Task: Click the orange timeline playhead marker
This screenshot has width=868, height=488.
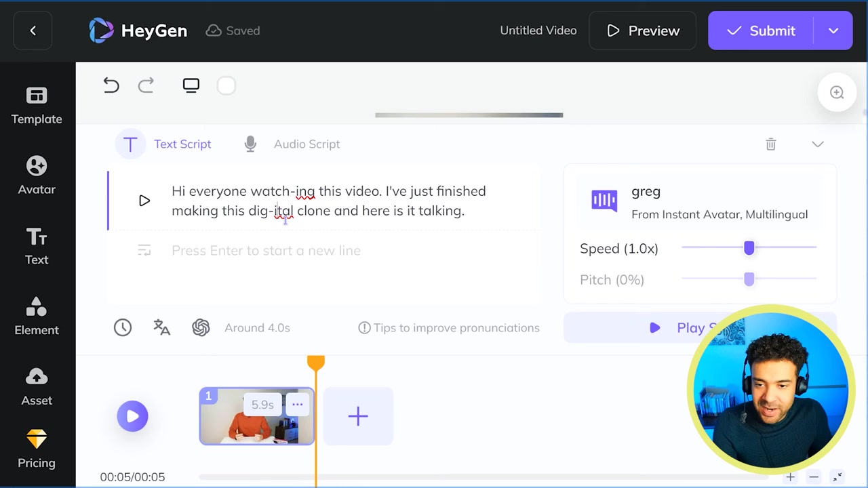Action: (315, 363)
